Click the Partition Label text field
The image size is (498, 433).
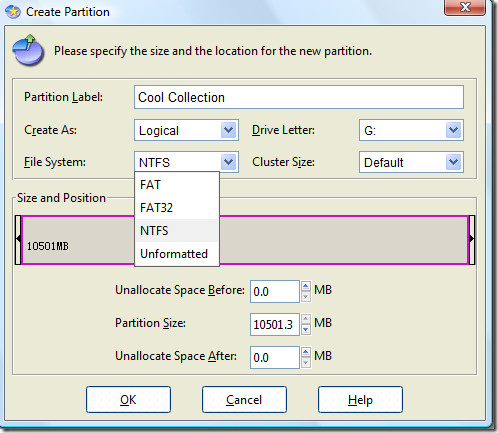(299, 97)
